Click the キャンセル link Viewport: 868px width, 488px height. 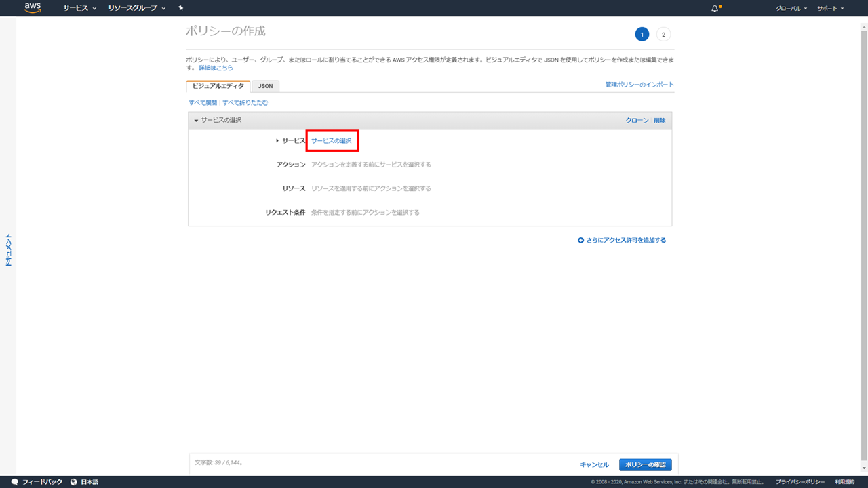594,464
